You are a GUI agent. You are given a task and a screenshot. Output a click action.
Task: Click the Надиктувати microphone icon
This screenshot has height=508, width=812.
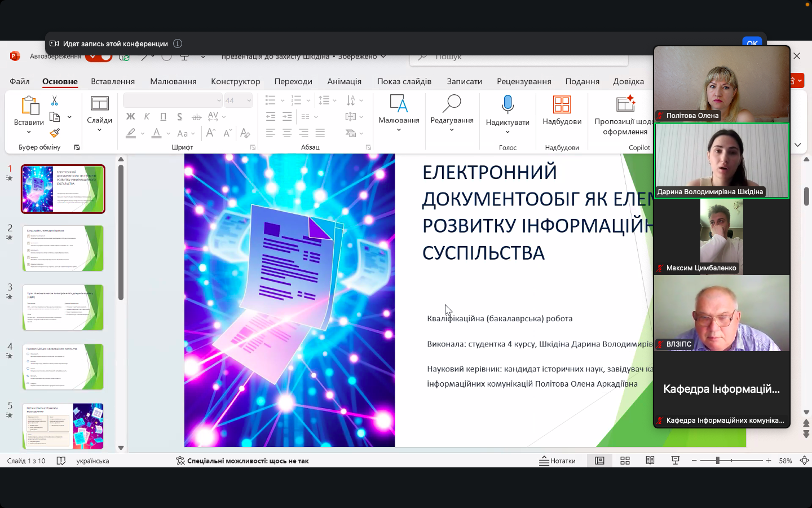507,104
